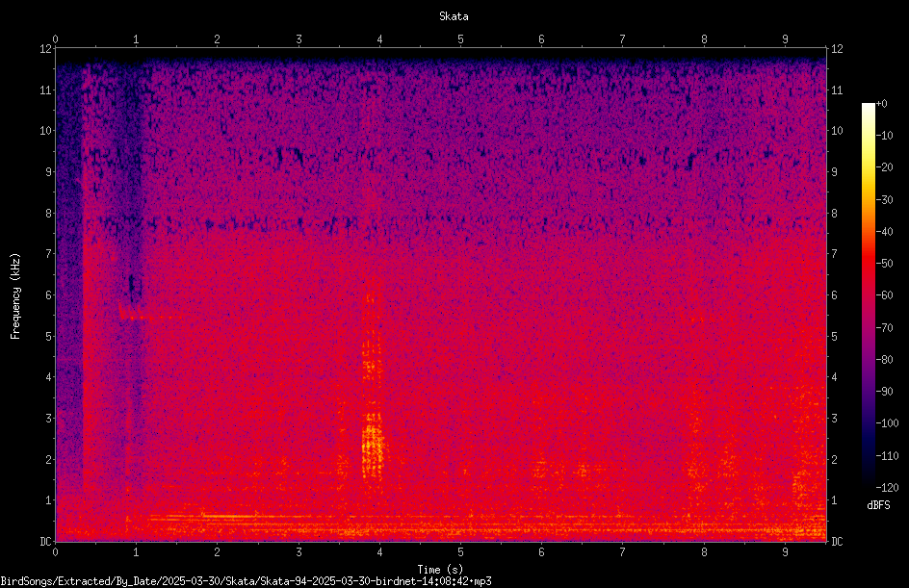Click the 5 second tick on the top time axis
Image resolution: width=909 pixels, height=588 pixels.
(x=460, y=39)
